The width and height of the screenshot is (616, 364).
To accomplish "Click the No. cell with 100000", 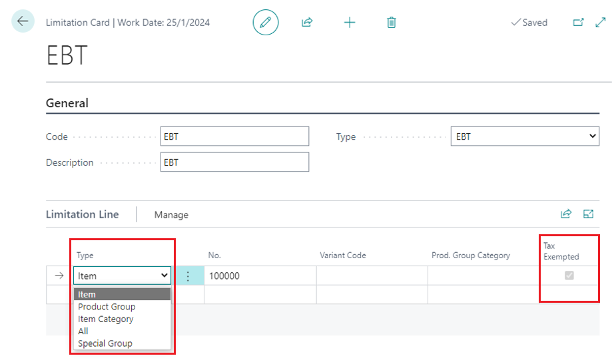I will [259, 276].
